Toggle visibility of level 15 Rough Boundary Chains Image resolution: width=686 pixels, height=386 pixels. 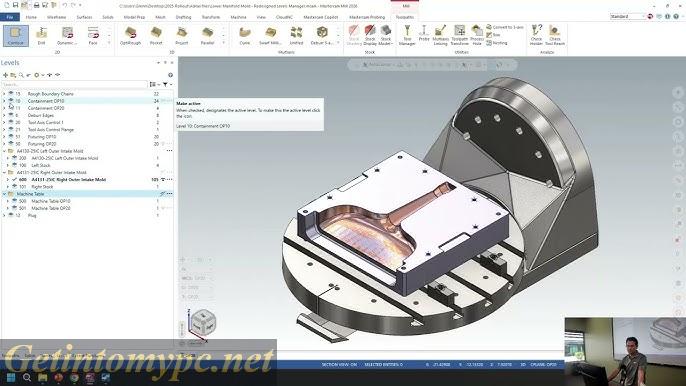(11, 94)
